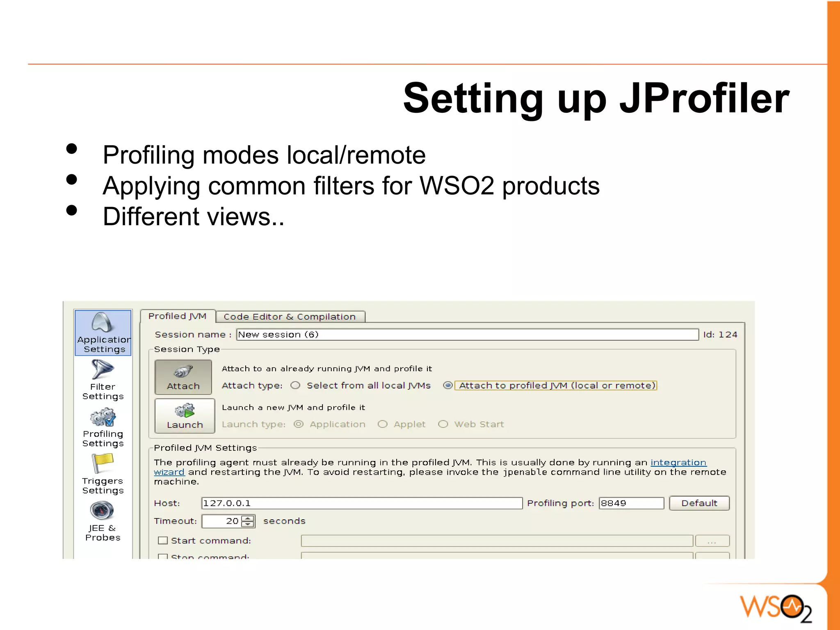Image resolution: width=840 pixels, height=630 pixels.
Task: Click the Timeout value field
Action: coord(222,521)
